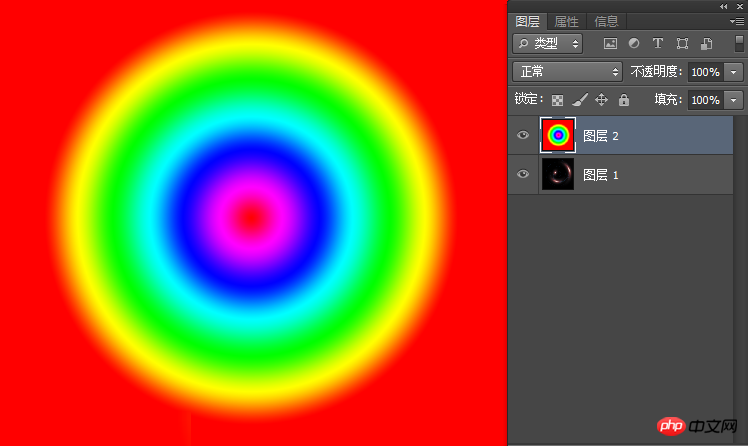Switch to the 属性 tab
748x446 pixels.
point(566,21)
